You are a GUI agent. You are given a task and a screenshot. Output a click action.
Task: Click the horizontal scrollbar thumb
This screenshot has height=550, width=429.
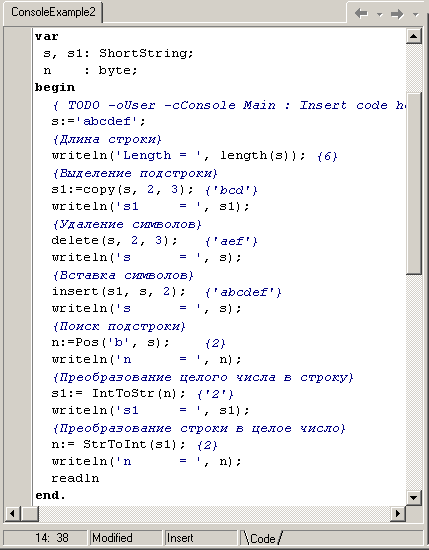click(x=30, y=514)
